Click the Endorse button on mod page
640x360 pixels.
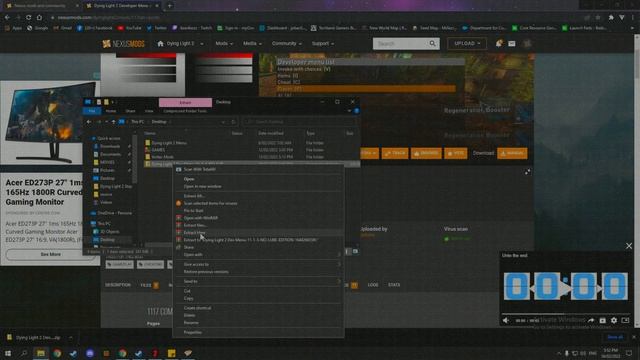coord(426,153)
